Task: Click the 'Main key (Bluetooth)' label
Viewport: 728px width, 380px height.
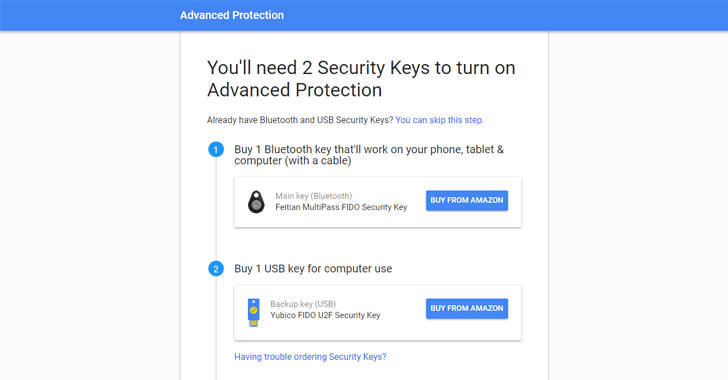Action: click(x=313, y=196)
